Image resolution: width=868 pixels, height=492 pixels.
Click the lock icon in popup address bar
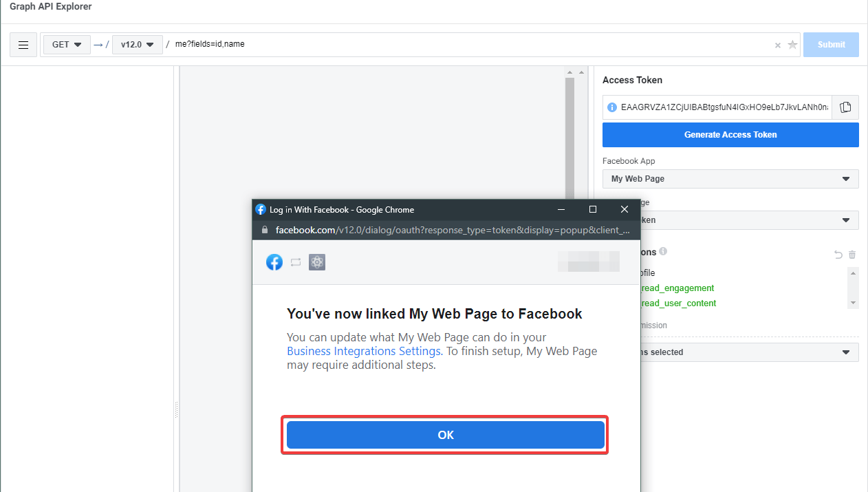(264, 230)
